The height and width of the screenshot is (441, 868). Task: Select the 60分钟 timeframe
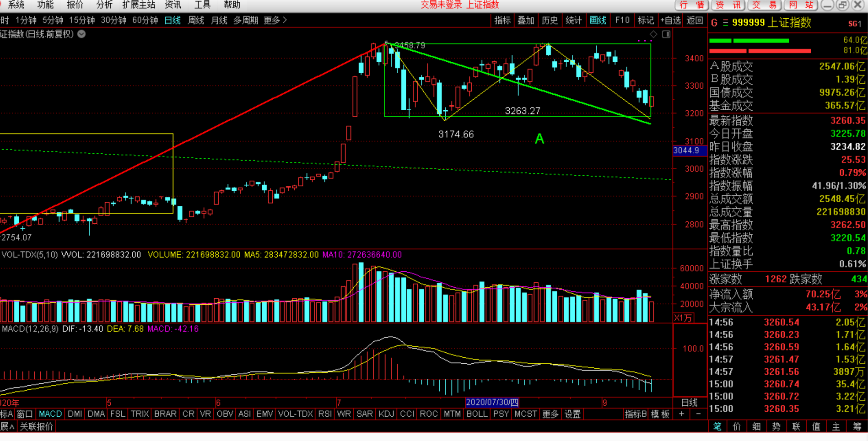click(x=145, y=20)
